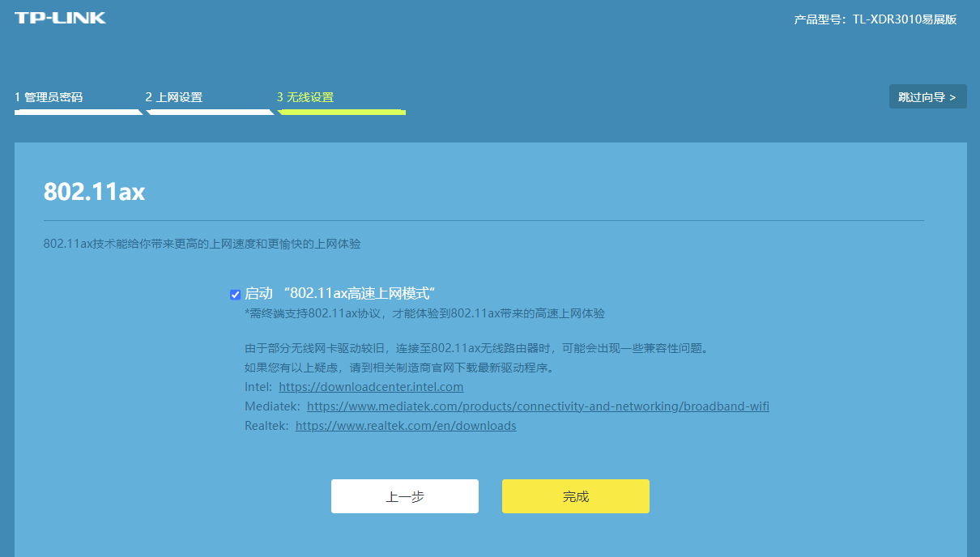Click the yellow 完成 finish button

pos(575,495)
